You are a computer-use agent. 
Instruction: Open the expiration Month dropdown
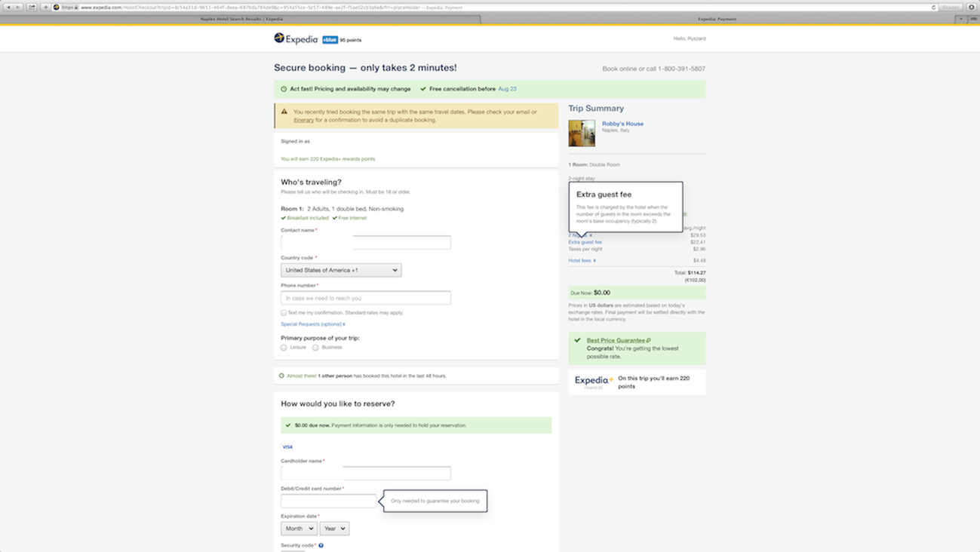point(299,529)
